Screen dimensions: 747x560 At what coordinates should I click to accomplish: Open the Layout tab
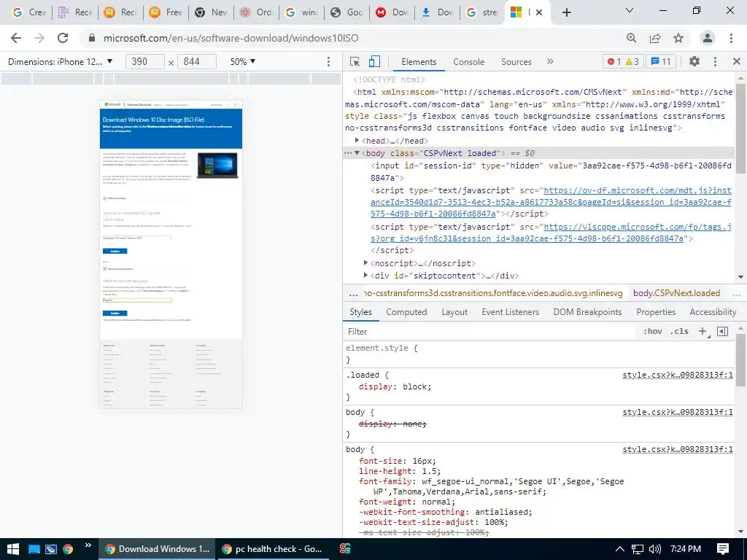[454, 312]
